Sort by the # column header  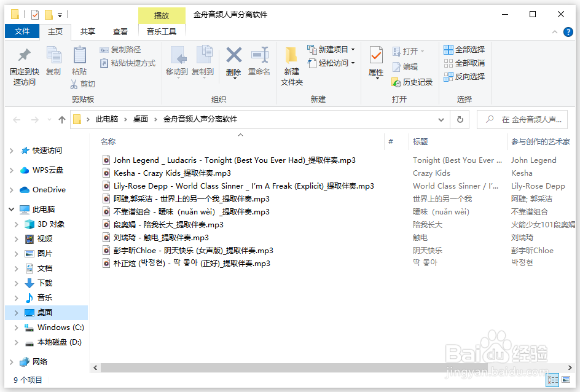point(391,141)
